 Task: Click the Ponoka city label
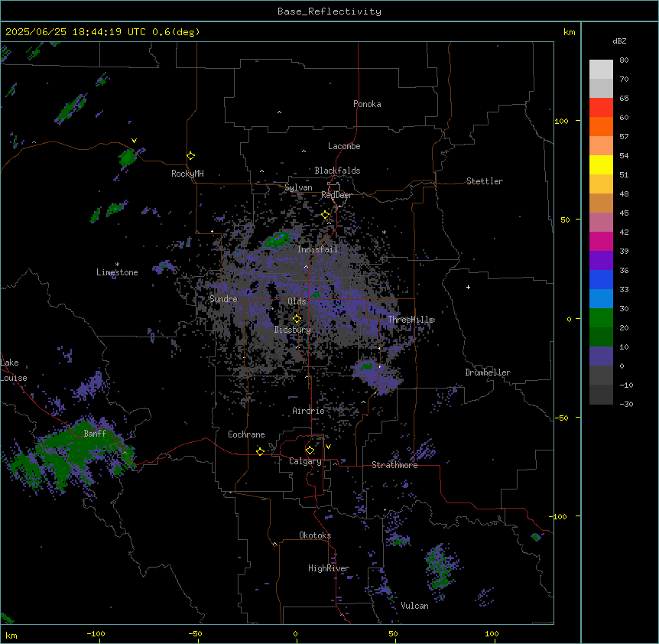367,104
